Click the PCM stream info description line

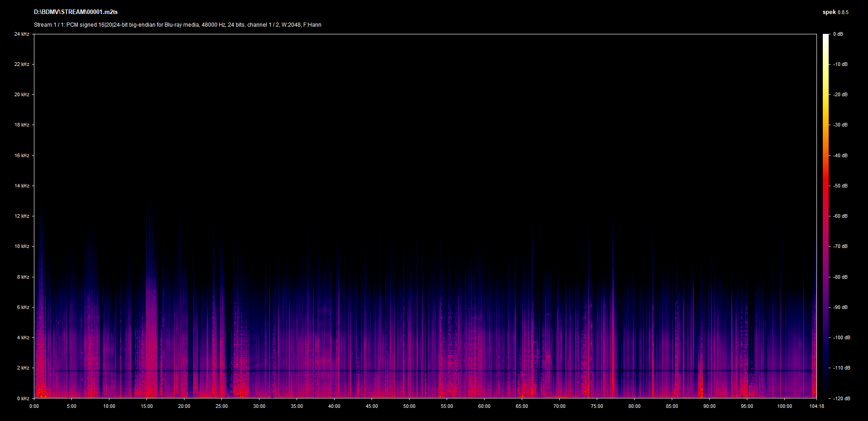click(177, 25)
